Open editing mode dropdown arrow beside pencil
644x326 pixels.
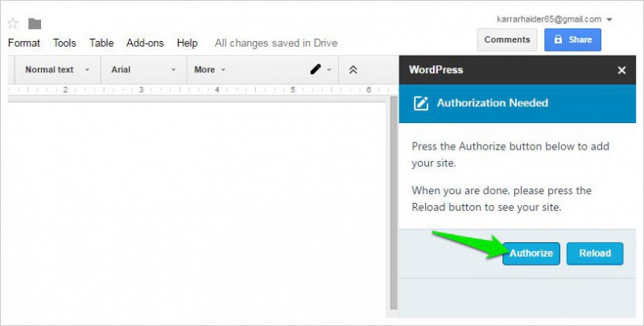329,70
